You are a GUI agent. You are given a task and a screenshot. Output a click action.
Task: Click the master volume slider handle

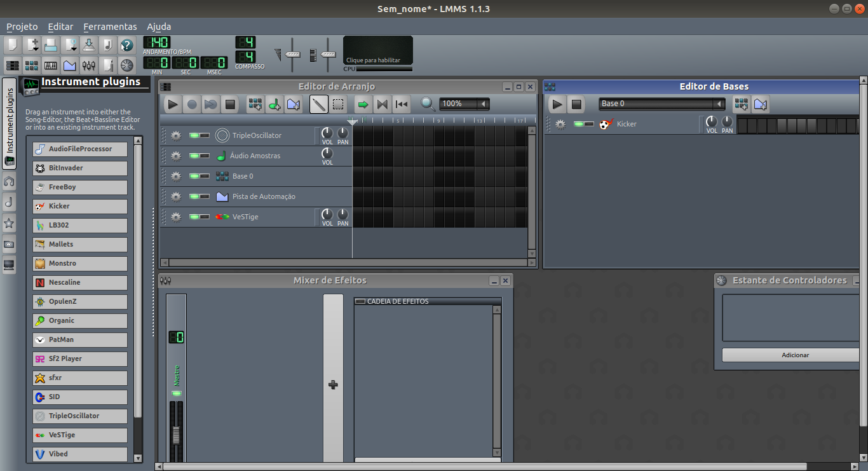[x=292, y=55]
